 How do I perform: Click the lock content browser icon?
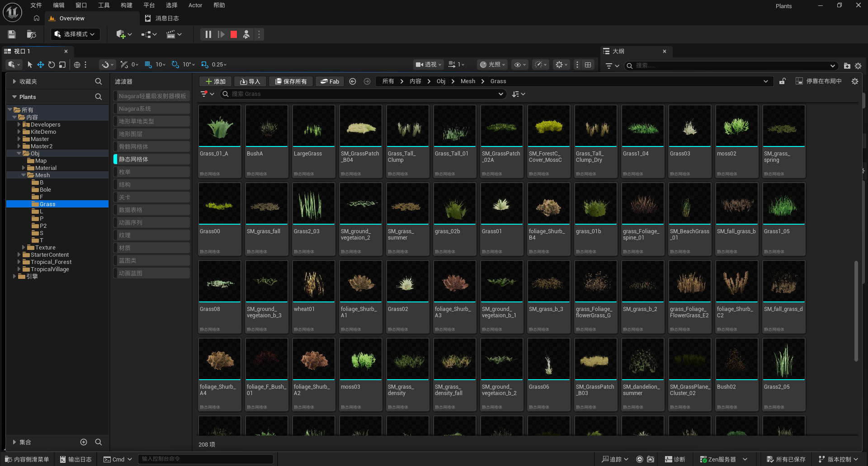pos(783,81)
